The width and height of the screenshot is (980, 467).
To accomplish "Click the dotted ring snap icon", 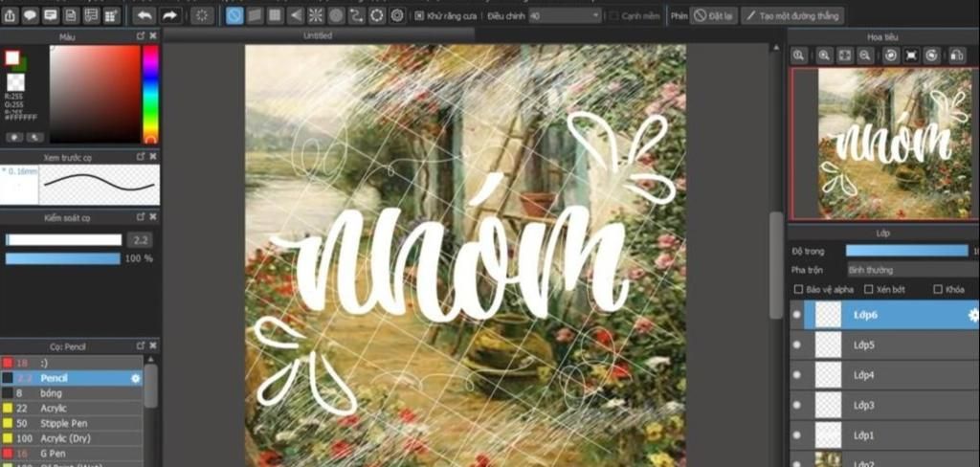I will [377, 15].
